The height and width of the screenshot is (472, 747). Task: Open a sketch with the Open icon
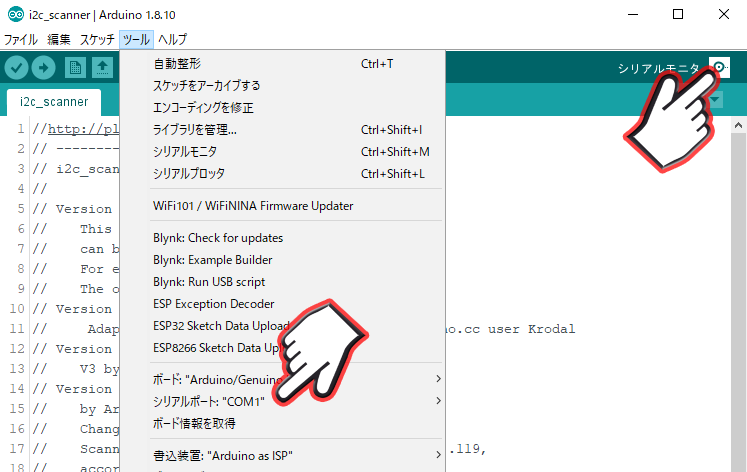[x=102, y=68]
